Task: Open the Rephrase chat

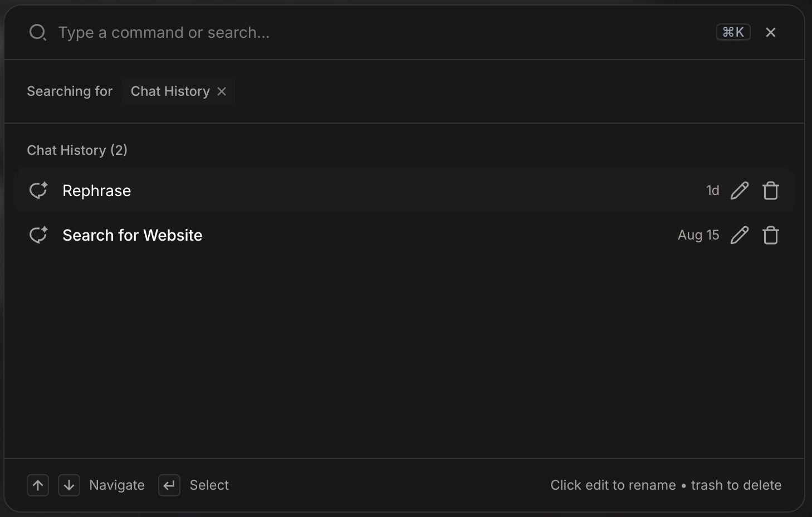Action: tap(404, 191)
